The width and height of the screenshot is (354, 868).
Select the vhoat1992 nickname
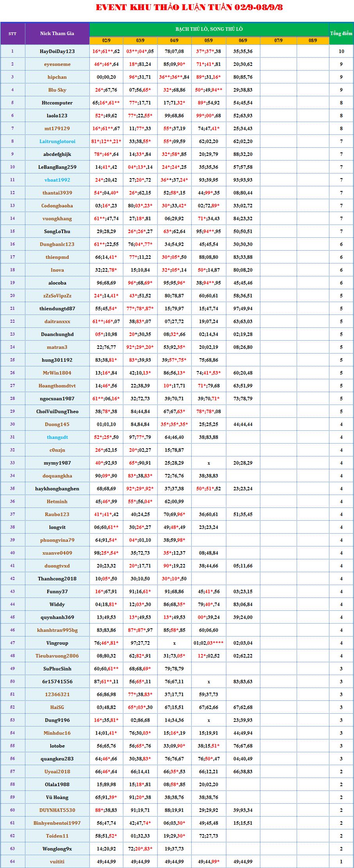click(x=57, y=180)
